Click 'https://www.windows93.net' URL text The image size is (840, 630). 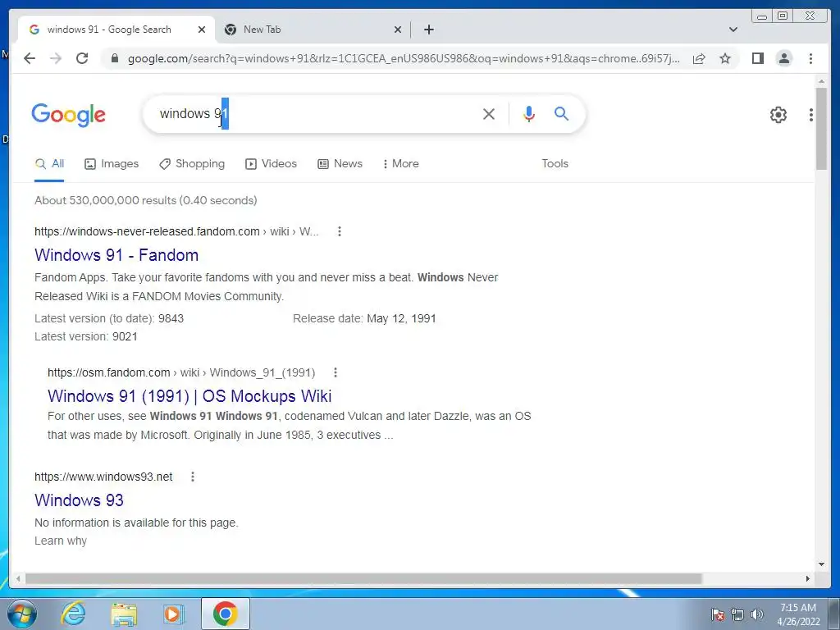[x=103, y=477]
